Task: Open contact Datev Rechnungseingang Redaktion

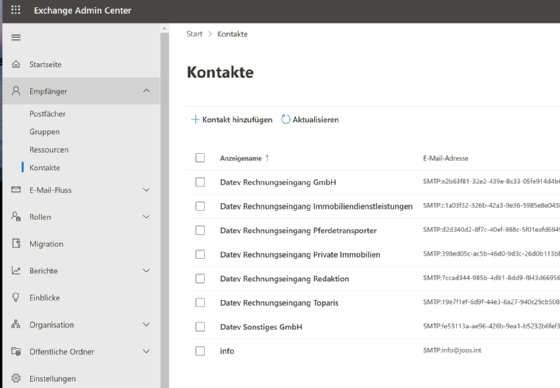Action: click(x=284, y=279)
